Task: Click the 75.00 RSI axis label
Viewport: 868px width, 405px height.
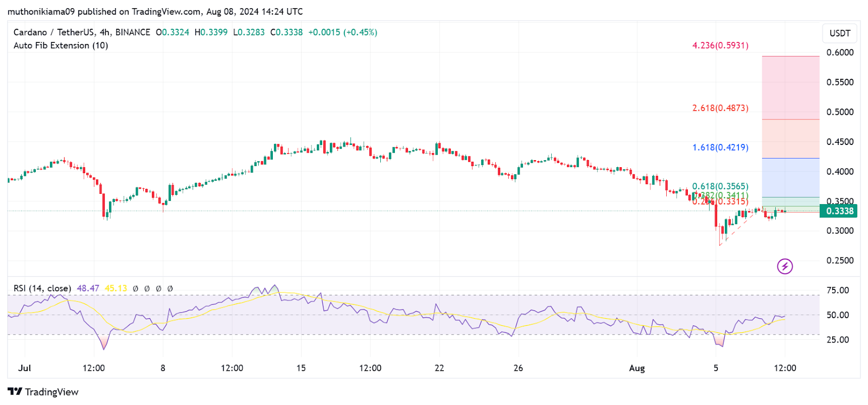Action: [838, 290]
